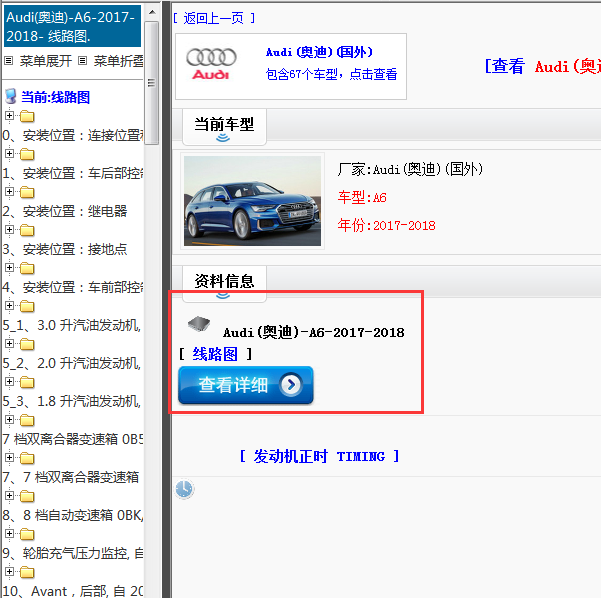The height and width of the screenshot is (598, 601).
Task: Click the 查看详细 button
Action: pyautogui.click(x=246, y=385)
